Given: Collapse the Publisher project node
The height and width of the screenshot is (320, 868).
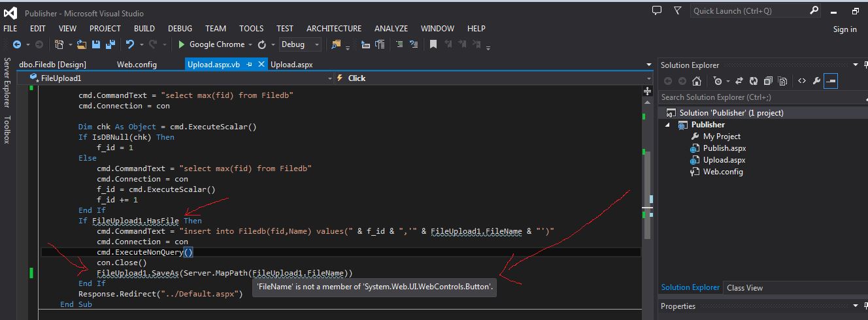Looking at the screenshot, I should coord(667,125).
